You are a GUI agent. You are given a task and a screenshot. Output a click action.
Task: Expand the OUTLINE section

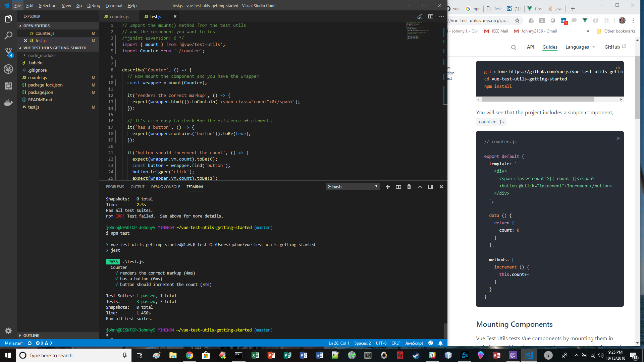click(31, 336)
